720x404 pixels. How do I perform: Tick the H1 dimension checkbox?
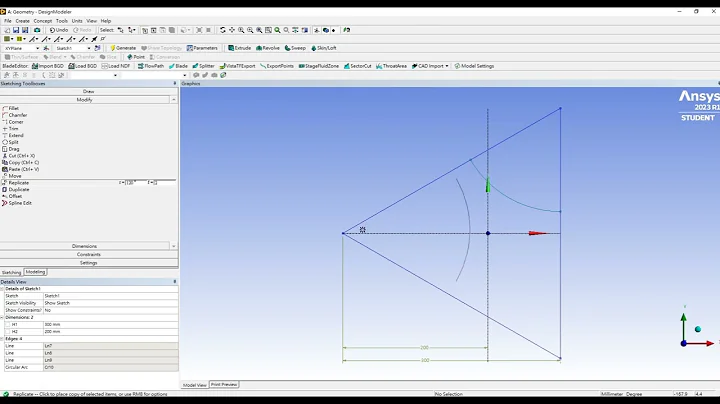7,325
